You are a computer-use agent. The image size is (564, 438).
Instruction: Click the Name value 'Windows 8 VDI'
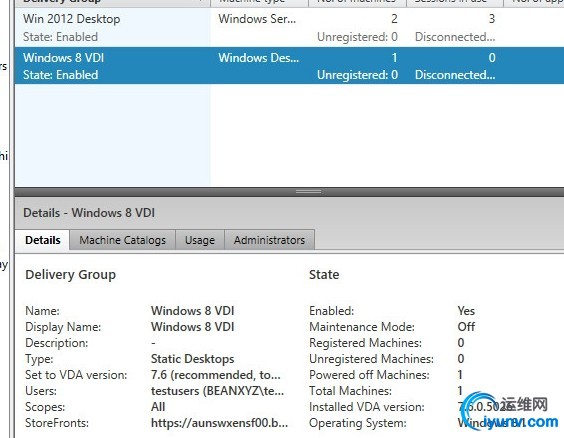tap(192, 311)
